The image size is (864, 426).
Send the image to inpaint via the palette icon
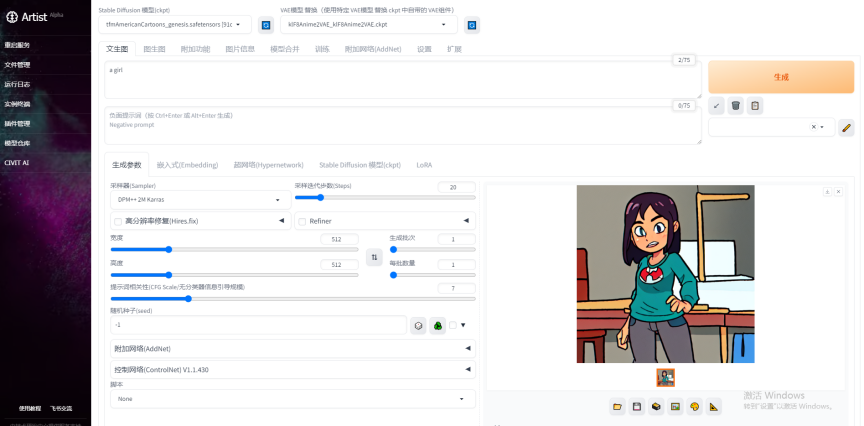pyautogui.click(x=694, y=407)
